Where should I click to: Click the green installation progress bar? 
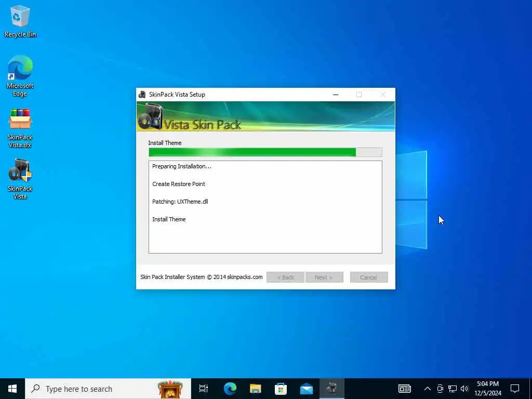pos(265,152)
